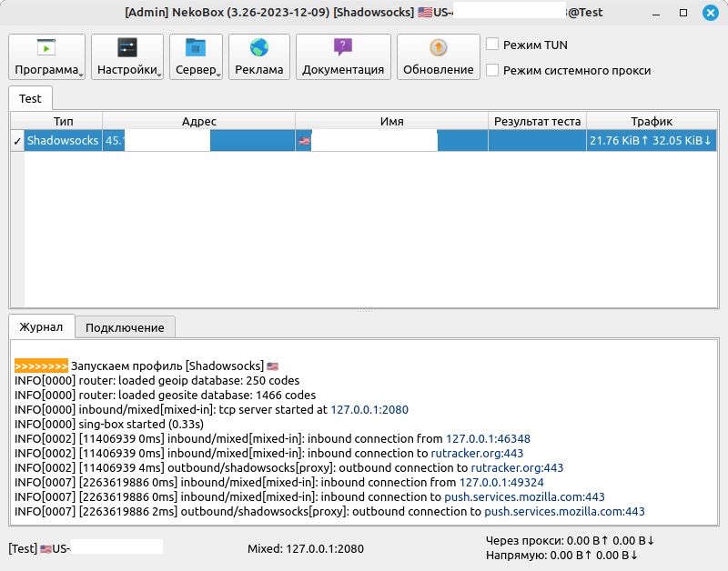Toggle the Режим системного прокси checkbox

point(492,70)
